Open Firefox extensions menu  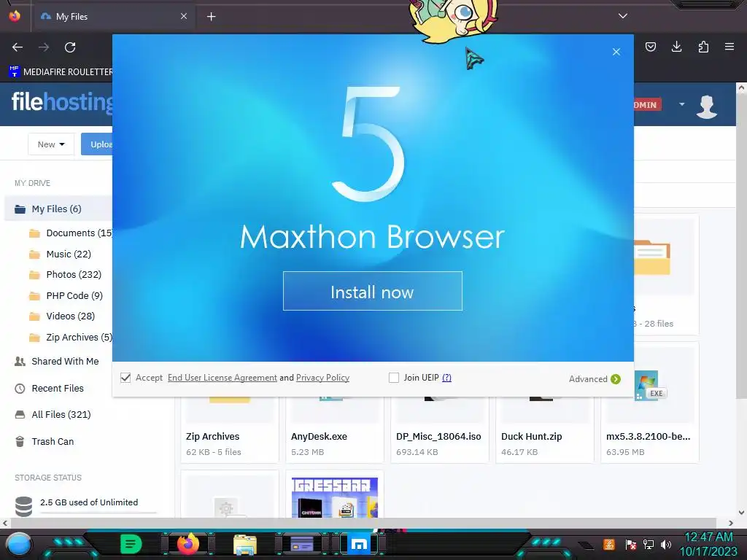click(x=703, y=47)
